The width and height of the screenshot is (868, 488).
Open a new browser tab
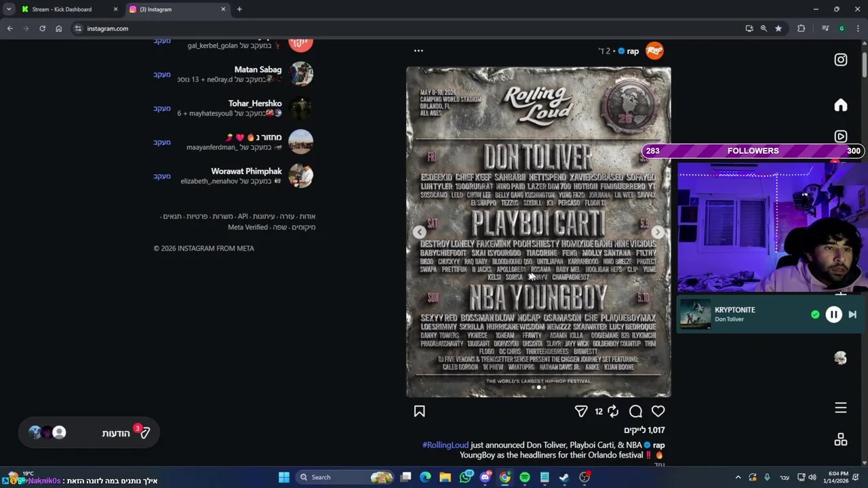(239, 9)
